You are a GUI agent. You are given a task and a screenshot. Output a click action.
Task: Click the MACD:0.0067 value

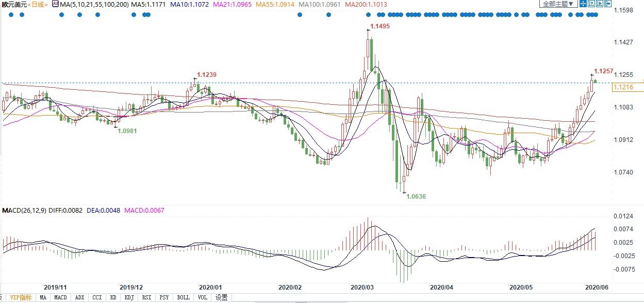pyautogui.click(x=144, y=211)
